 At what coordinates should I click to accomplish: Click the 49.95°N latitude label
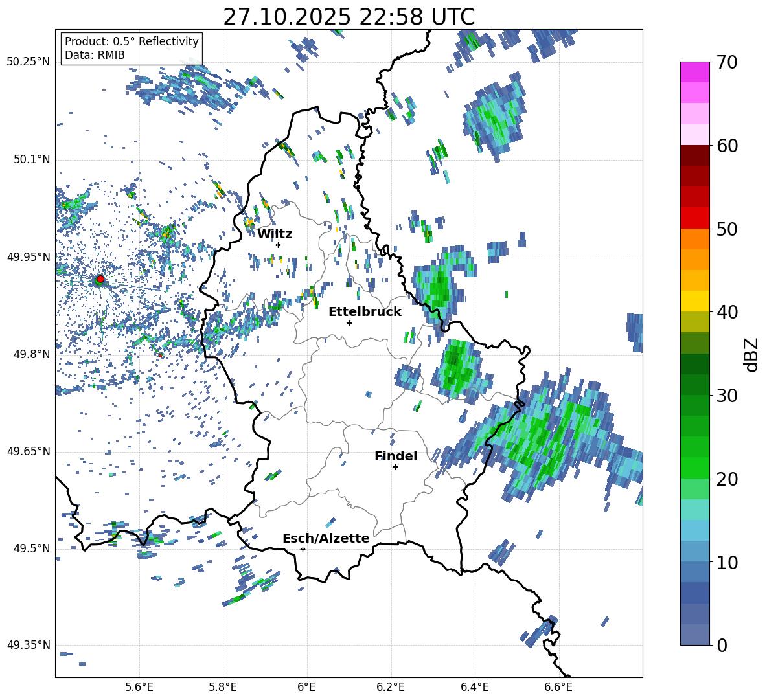(x=29, y=256)
